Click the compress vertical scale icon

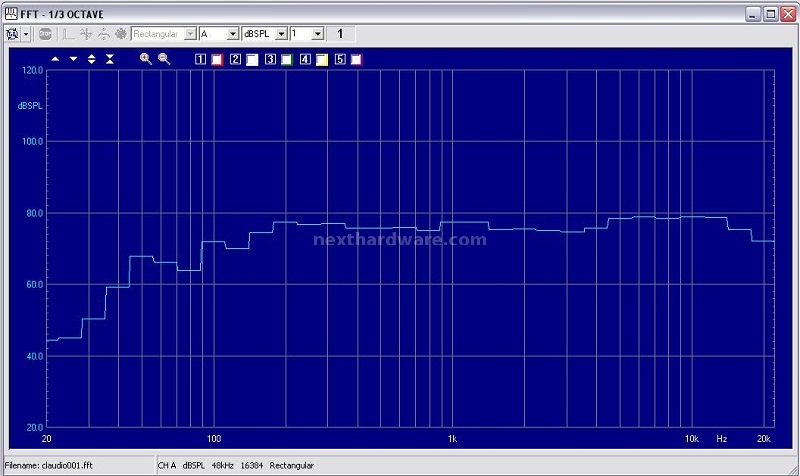[110, 59]
